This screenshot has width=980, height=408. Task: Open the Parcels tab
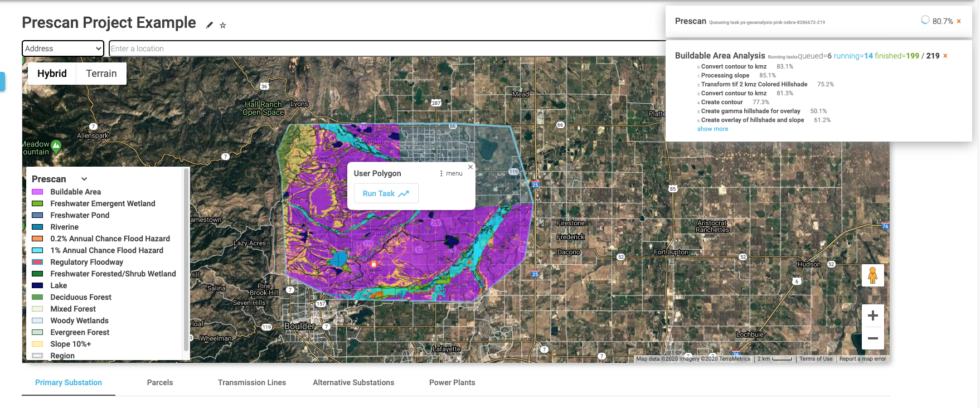pos(160,382)
